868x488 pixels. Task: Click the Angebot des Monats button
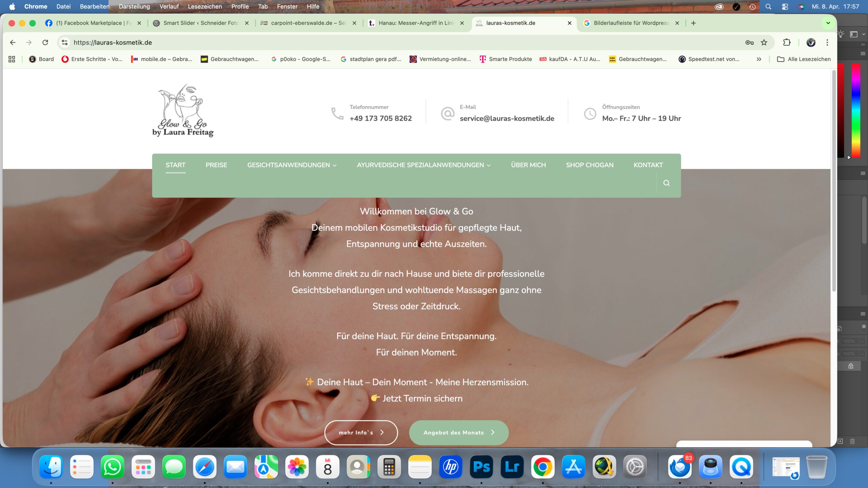coord(458,432)
